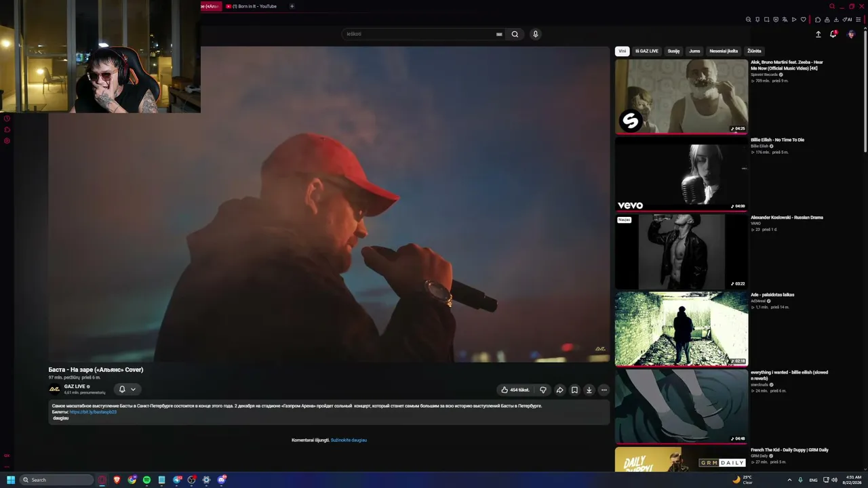Open the French The Kid Daily Duppy thumbnail
Viewport: 868px width, 488px height.
682,460
